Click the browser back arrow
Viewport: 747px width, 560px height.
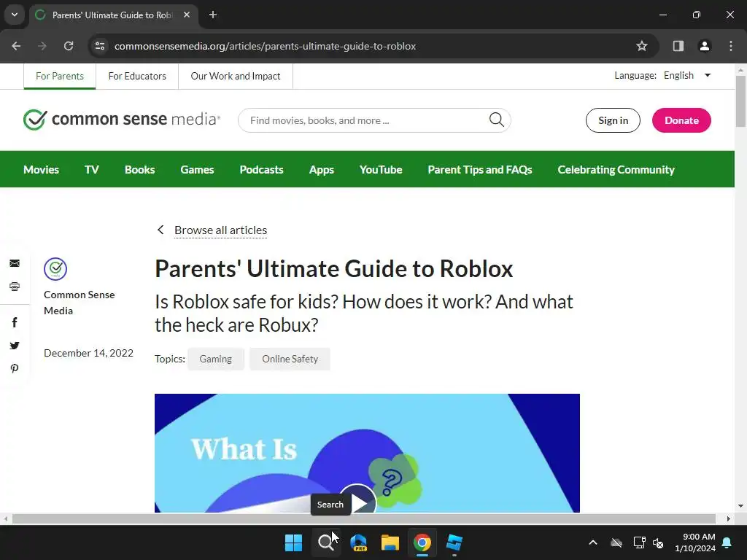click(x=16, y=46)
